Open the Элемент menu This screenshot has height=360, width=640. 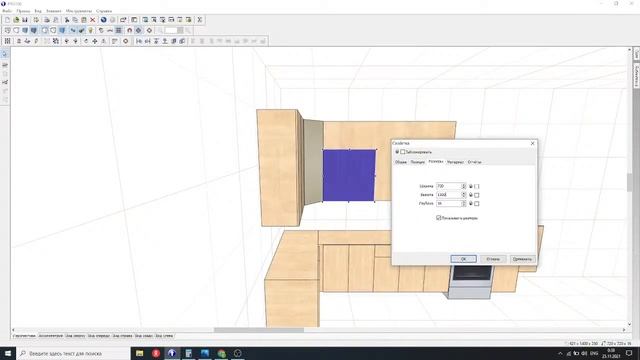pos(53,11)
